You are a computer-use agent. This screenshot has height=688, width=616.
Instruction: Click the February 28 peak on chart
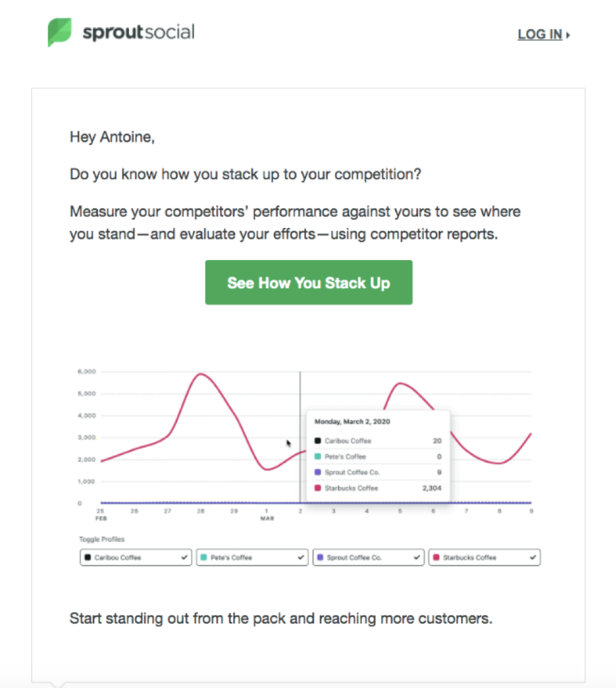(x=200, y=374)
